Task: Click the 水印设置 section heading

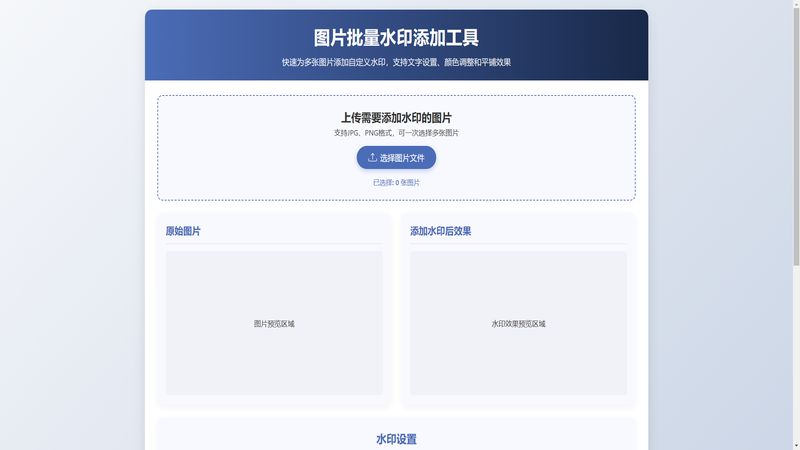Action: click(x=396, y=439)
